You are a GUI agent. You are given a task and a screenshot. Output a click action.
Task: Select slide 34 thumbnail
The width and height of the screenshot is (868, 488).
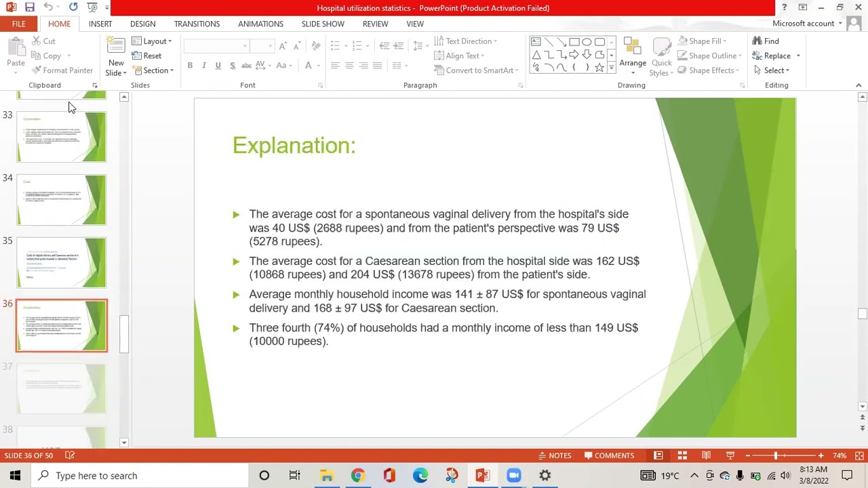point(61,199)
